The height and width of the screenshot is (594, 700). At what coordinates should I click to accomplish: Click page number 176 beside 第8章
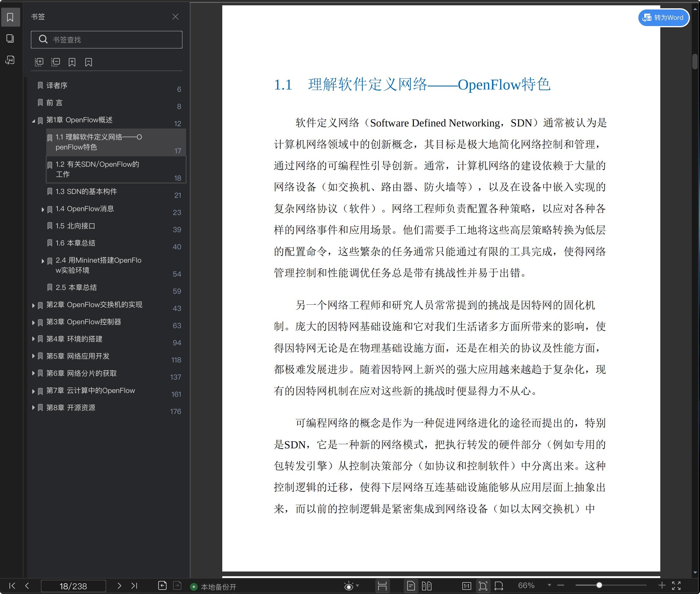click(175, 412)
